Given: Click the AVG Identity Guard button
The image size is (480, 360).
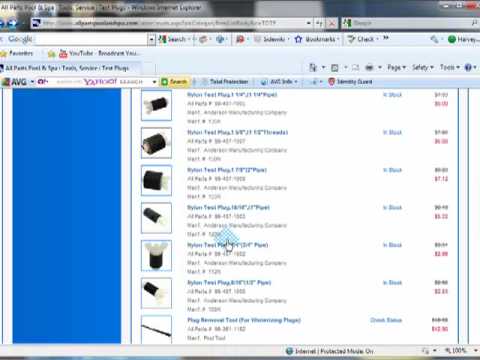Looking at the screenshot, I should click(350, 82).
